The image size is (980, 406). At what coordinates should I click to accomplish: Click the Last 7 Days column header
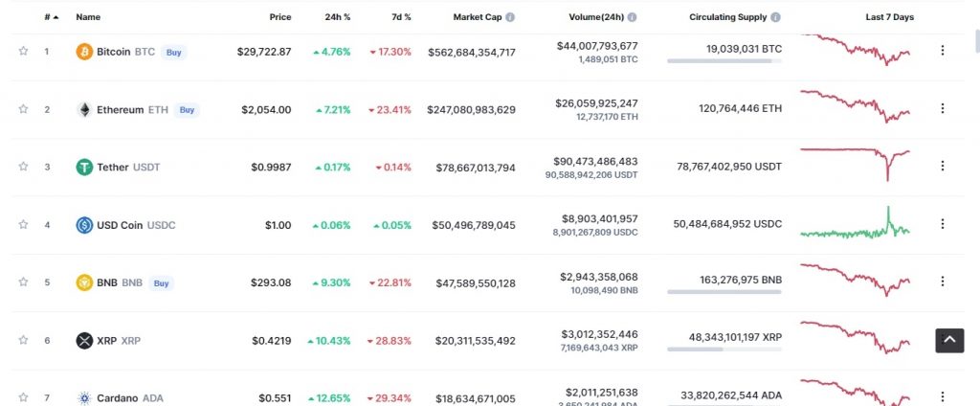click(889, 17)
